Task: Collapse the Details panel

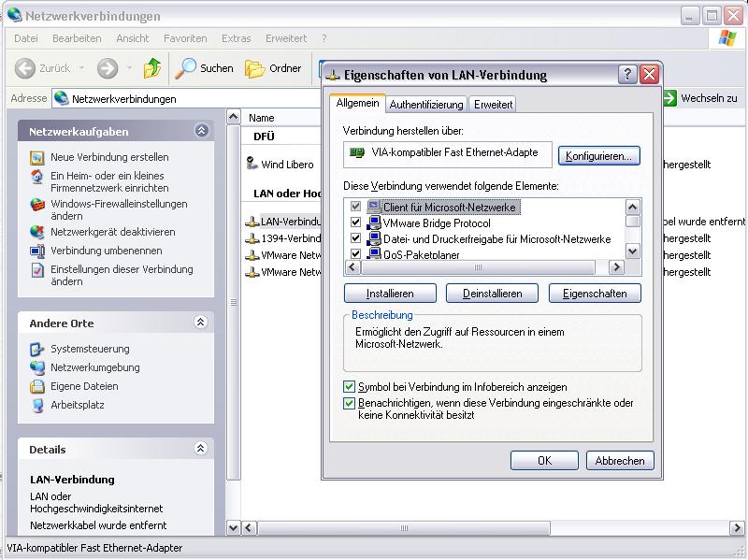Action: 200,449
